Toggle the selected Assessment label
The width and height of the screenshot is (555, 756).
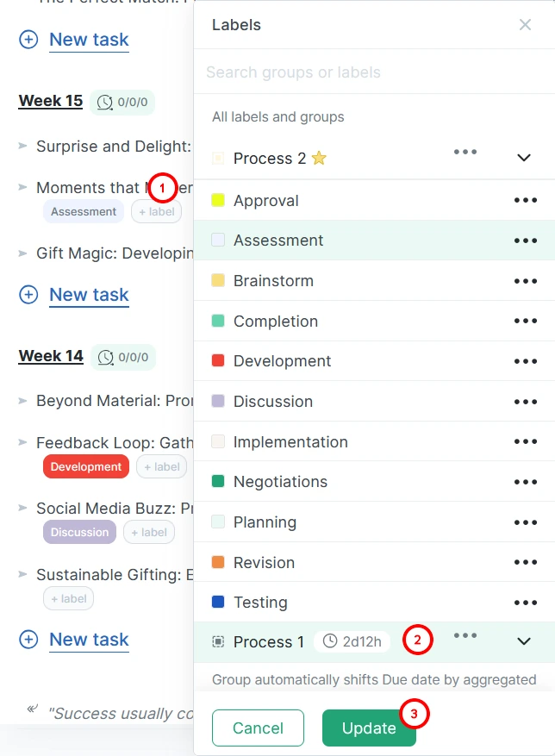click(x=278, y=241)
